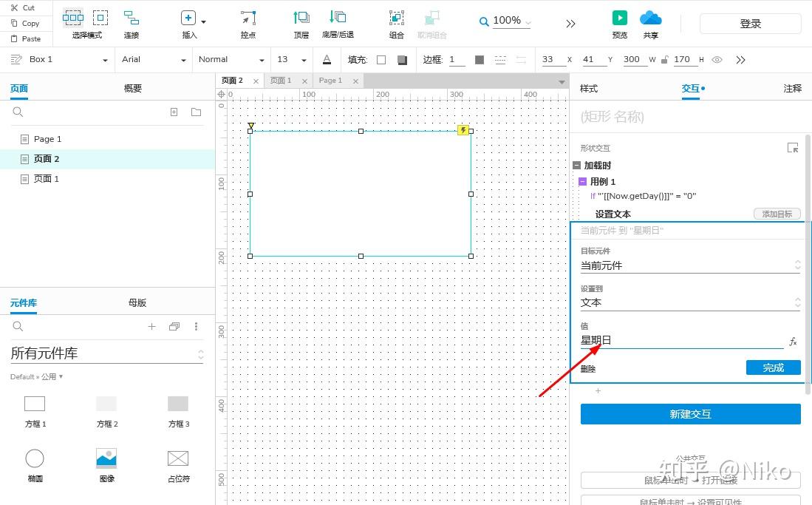Click the Bring to Front icon
Image resolution: width=812 pixels, height=505 pixels.
tap(301, 18)
